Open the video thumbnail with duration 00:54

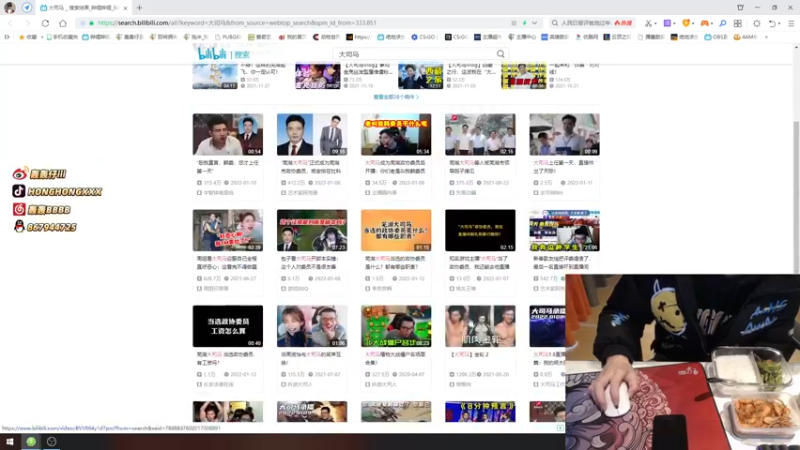pyautogui.click(x=228, y=134)
